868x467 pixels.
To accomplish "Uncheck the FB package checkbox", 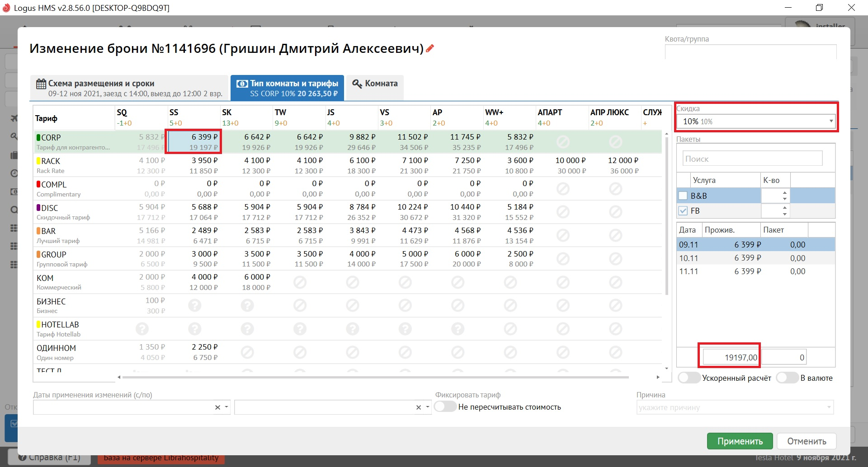I will [x=683, y=211].
